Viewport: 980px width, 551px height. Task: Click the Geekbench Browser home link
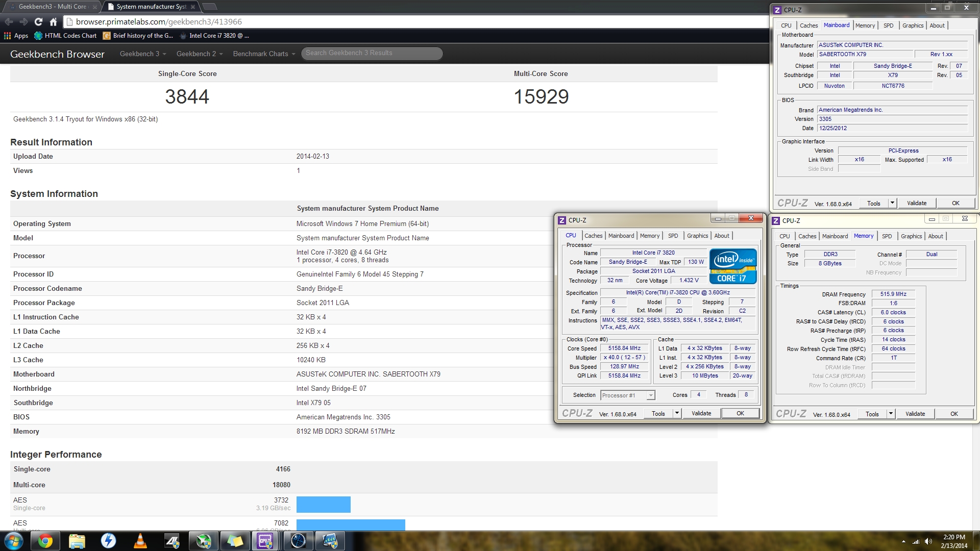pyautogui.click(x=57, y=54)
